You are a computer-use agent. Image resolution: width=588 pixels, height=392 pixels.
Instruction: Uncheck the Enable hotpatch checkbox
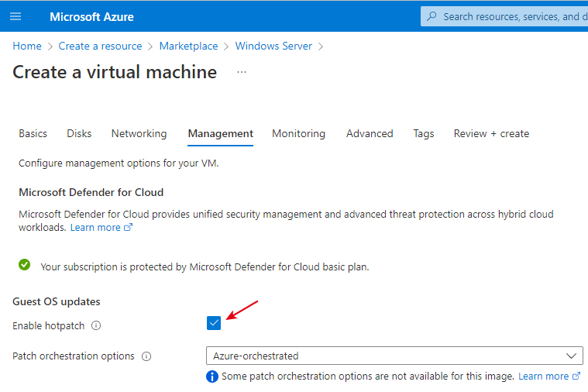point(215,323)
